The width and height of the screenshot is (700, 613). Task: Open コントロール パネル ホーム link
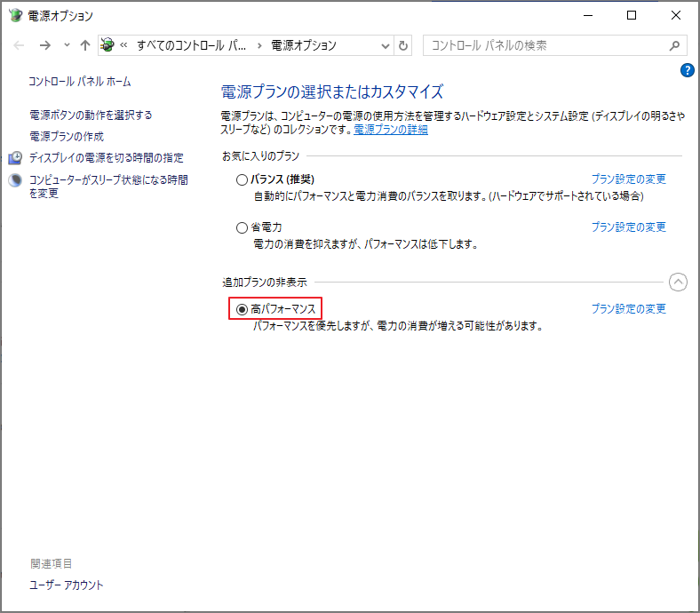pos(80,82)
